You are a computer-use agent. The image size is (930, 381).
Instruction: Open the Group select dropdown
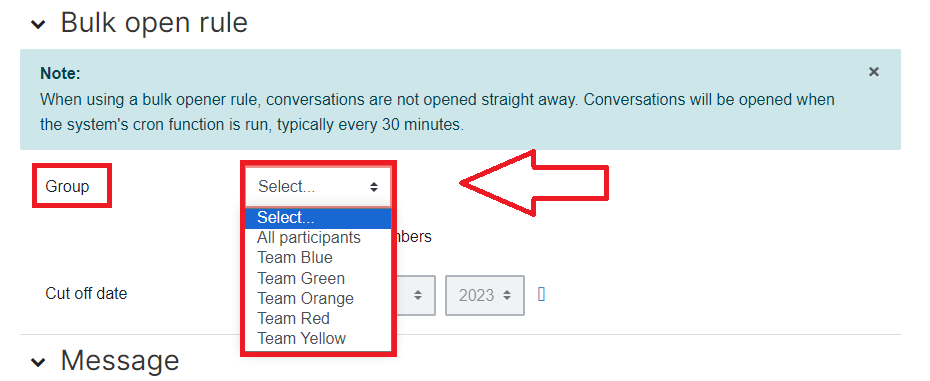pos(319,187)
